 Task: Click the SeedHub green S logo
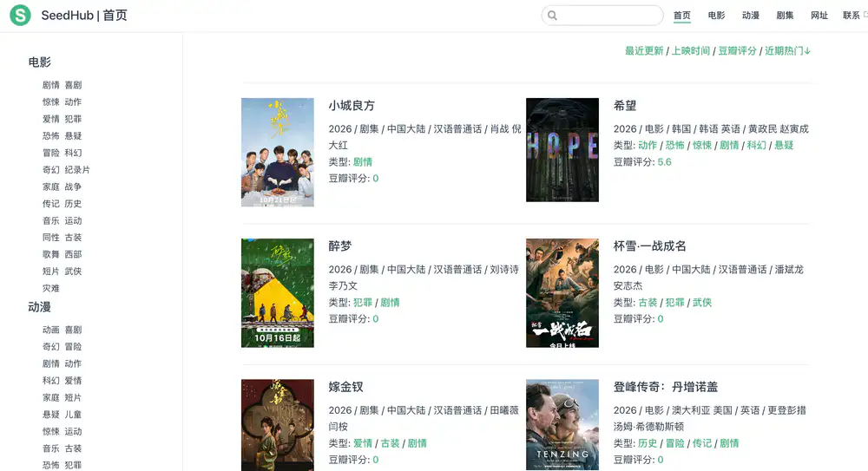pyautogui.click(x=21, y=15)
